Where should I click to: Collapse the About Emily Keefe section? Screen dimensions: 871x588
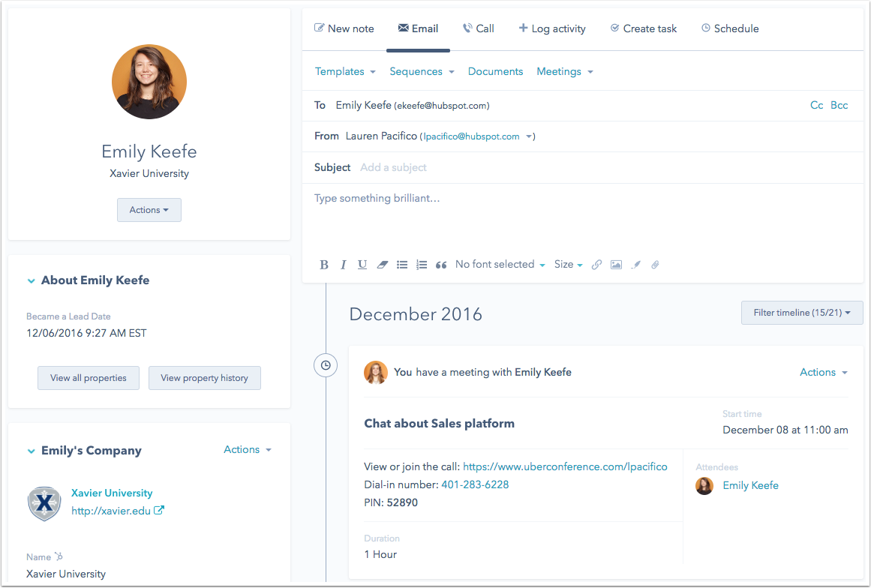point(31,280)
